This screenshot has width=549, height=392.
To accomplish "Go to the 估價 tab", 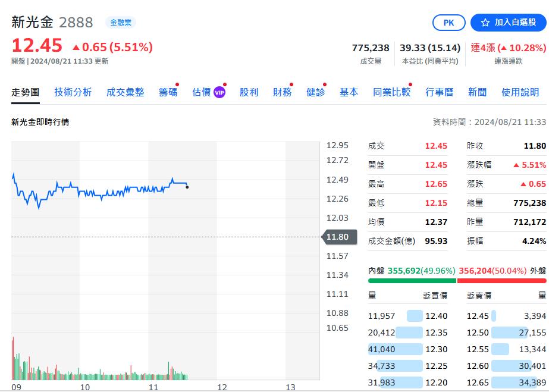I will [x=202, y=92].
